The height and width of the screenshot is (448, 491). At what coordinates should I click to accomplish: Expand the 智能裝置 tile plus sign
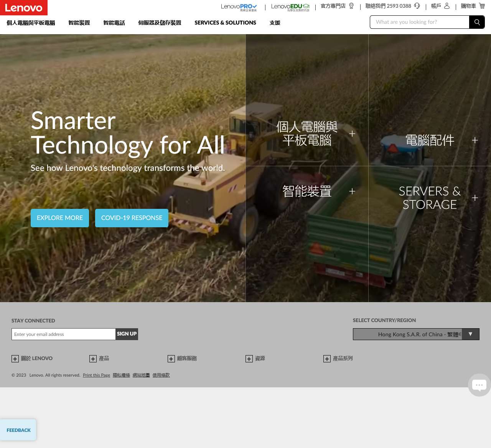click(x=352, y=191)
